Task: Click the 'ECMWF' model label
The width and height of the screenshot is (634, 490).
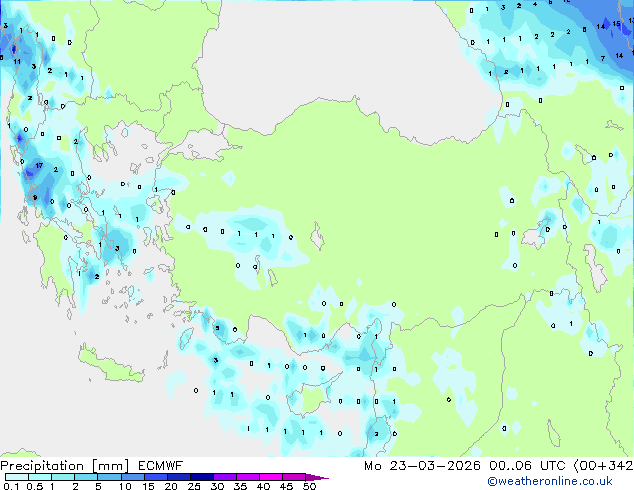Action: (161, 466)
